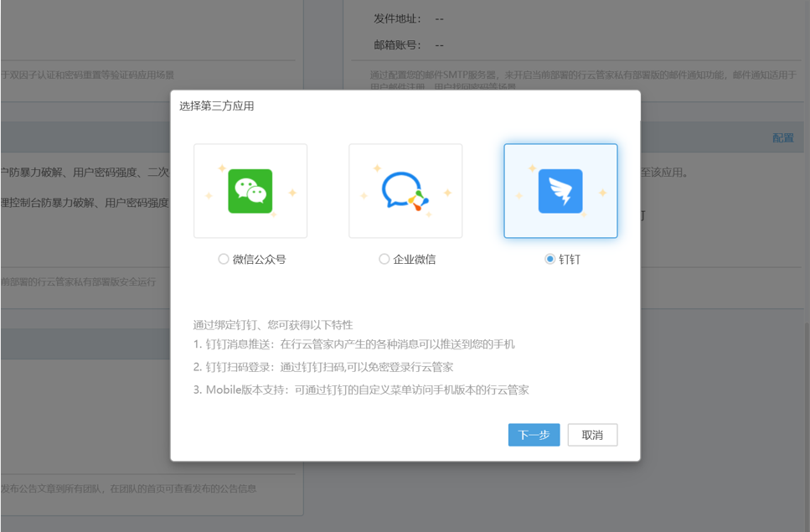Select the 微信公众号 radio button circle

click(x=224, y=260)
